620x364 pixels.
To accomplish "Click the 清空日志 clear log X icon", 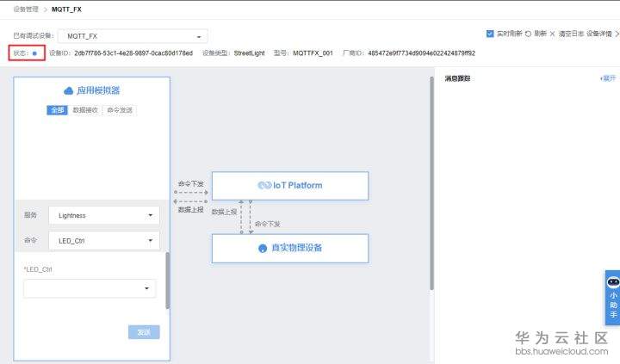I will 552,34.
